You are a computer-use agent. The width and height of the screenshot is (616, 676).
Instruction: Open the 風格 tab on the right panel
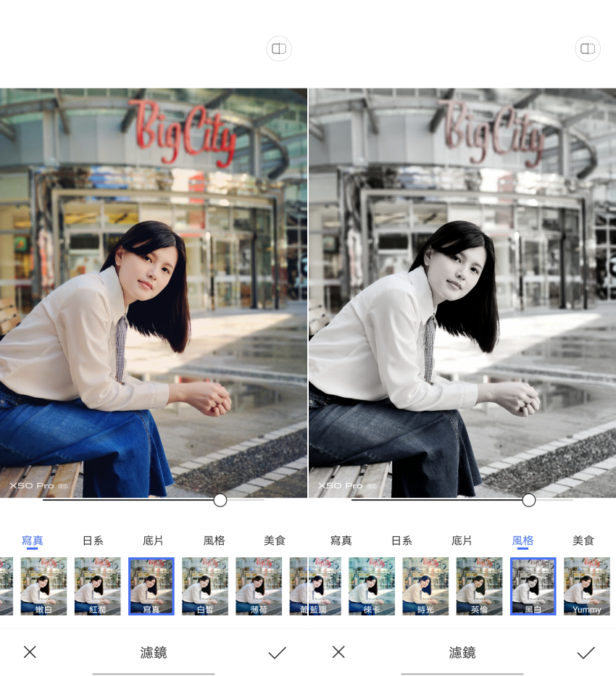coord(524,541)
